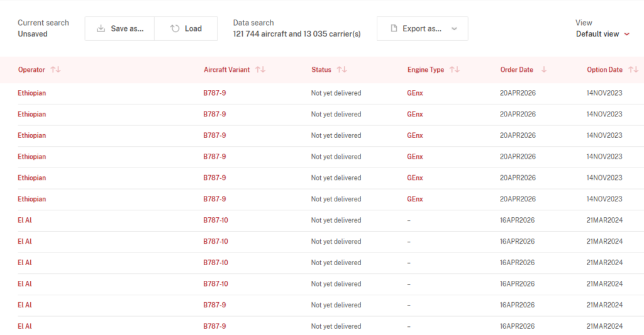Sort by Engine Type arrows icon
The height and width of the screenshot is (335, 644).
tap(455, 69)
